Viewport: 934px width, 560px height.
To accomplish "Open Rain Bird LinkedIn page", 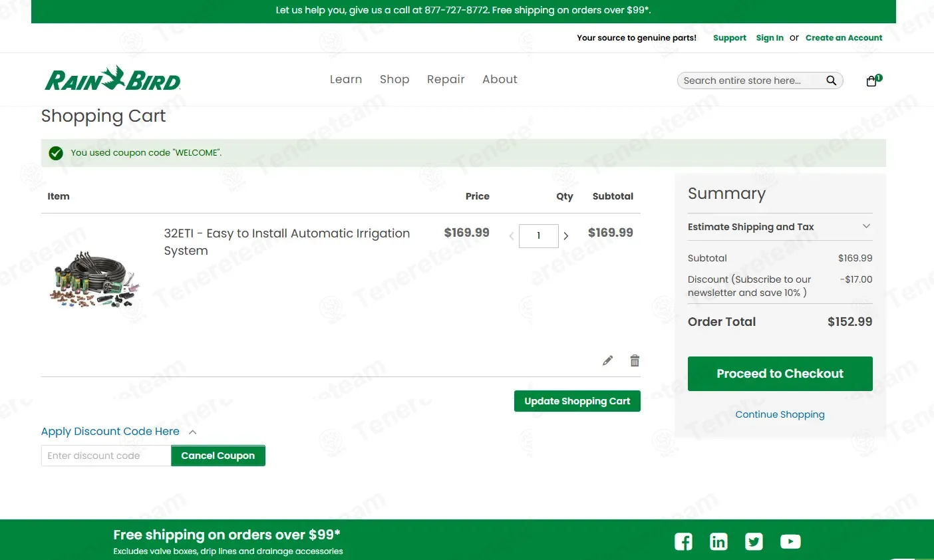I will point(718,541).
